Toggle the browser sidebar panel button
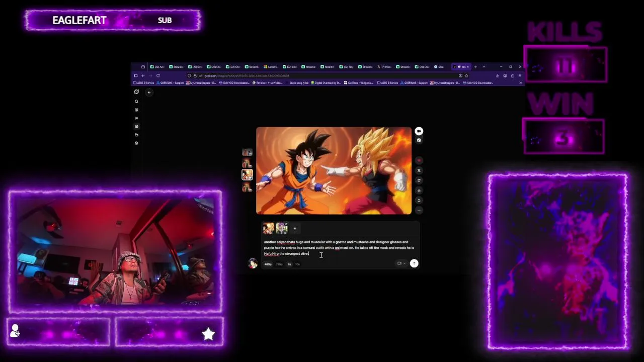Viewport: 644px width, 362px height. point(136,76)
